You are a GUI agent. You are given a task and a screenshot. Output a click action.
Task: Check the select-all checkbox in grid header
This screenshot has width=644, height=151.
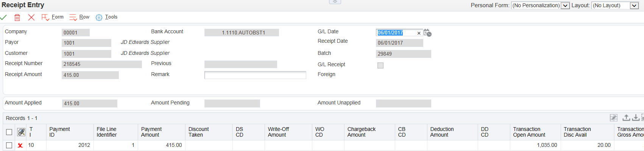pyautogui.click(x=9, y=132)
